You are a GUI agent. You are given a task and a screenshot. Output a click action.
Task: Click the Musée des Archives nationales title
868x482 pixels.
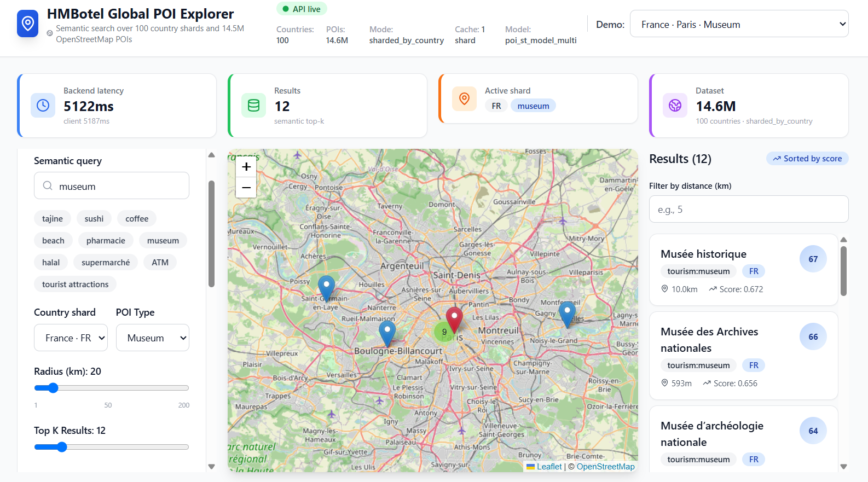(709, 340)
